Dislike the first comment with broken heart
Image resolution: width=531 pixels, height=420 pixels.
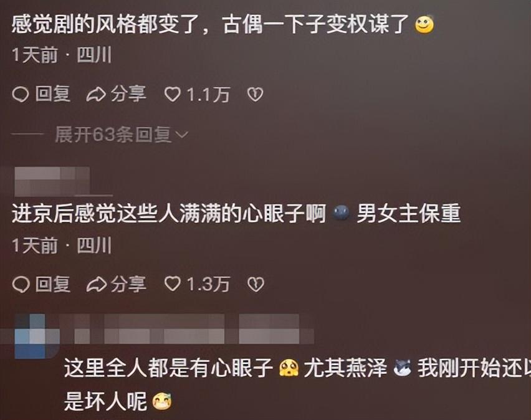point(255,95)
